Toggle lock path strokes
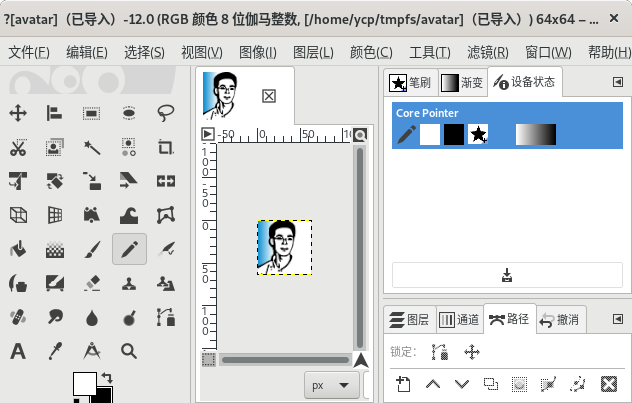632x403 pixels. (440, 352)
